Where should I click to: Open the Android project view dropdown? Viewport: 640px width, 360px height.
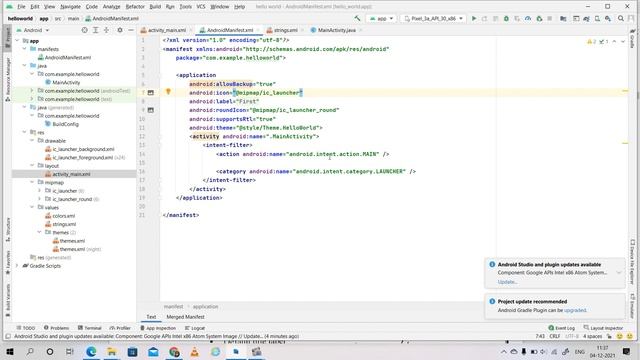(x=33, y=30)
